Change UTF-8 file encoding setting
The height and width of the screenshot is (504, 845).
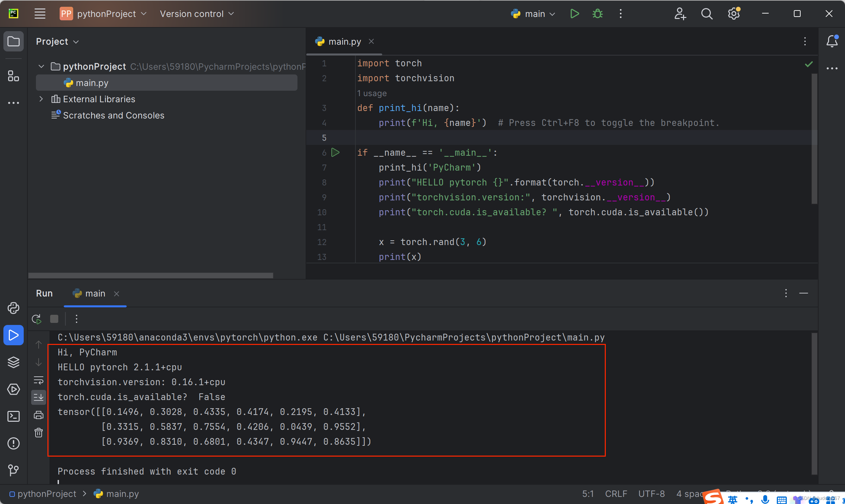click(x=651, y=494)
